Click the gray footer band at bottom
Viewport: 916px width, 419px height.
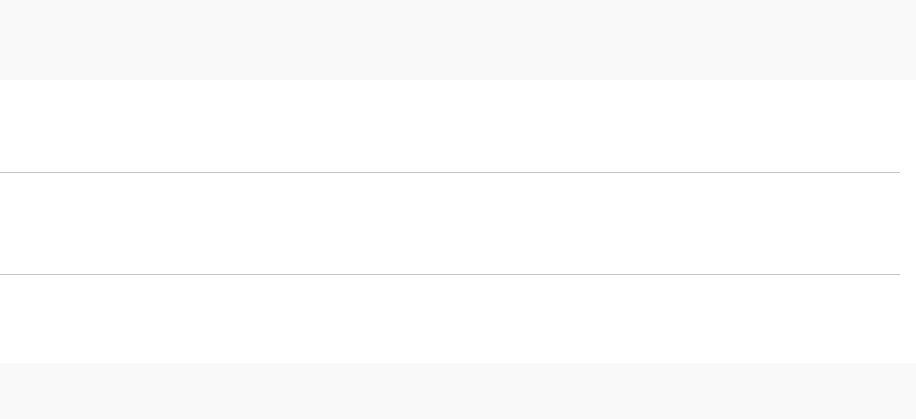[x=458, y=391]
